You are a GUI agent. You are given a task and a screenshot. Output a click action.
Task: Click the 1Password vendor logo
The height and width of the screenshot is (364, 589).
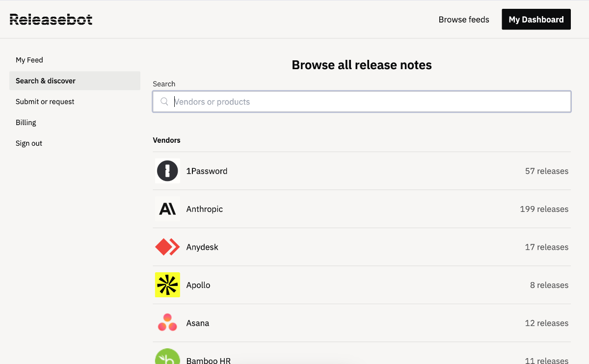[167, 171]
